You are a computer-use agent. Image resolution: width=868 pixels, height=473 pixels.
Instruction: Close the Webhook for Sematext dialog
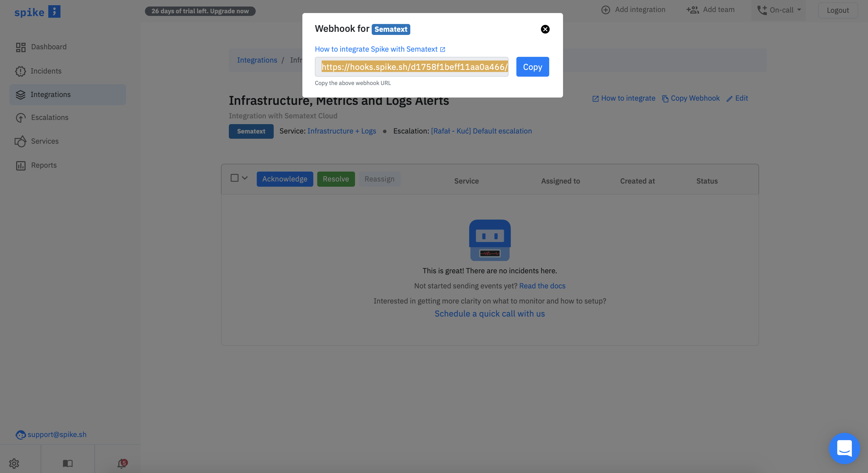pos(545,29)
